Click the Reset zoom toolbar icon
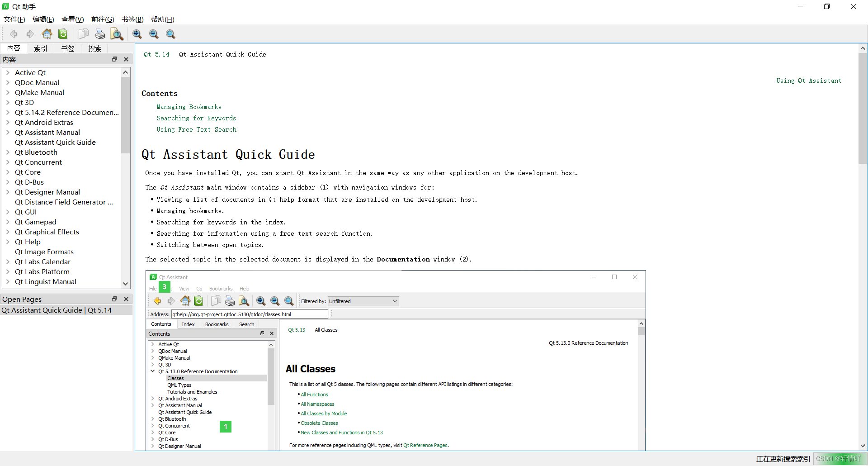The image size is (868, 466). (170, 34)
